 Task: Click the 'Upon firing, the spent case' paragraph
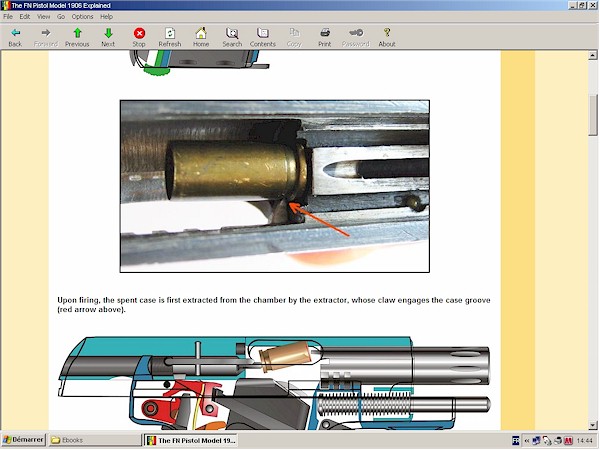tap(274, 305)
